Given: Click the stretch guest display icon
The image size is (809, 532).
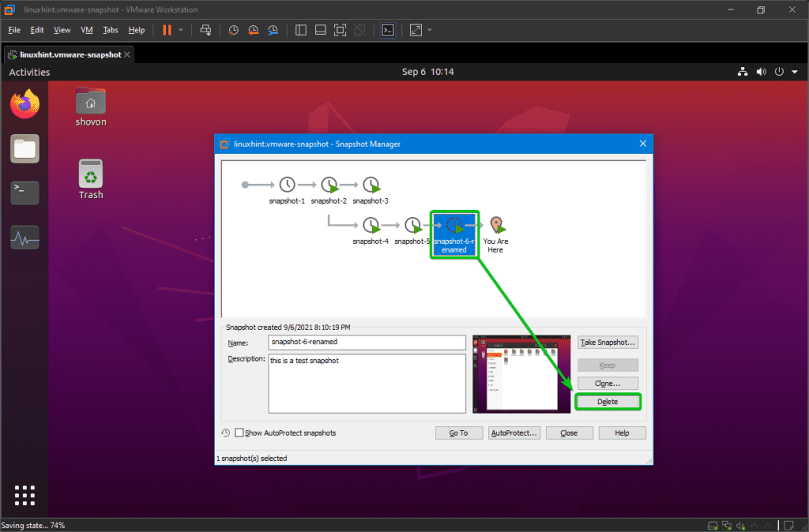Looking at the screenshot, I should click(x=416, y=30).
